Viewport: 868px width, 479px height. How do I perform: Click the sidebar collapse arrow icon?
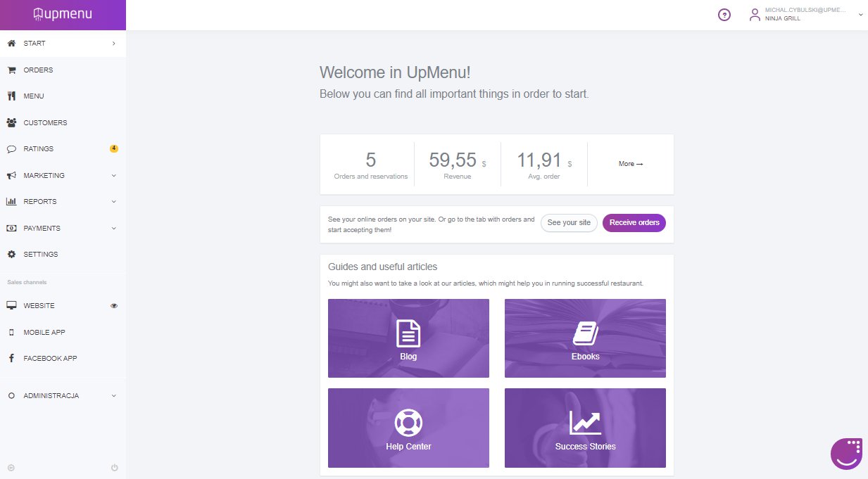pyautogui.click(x=11, y=468)
